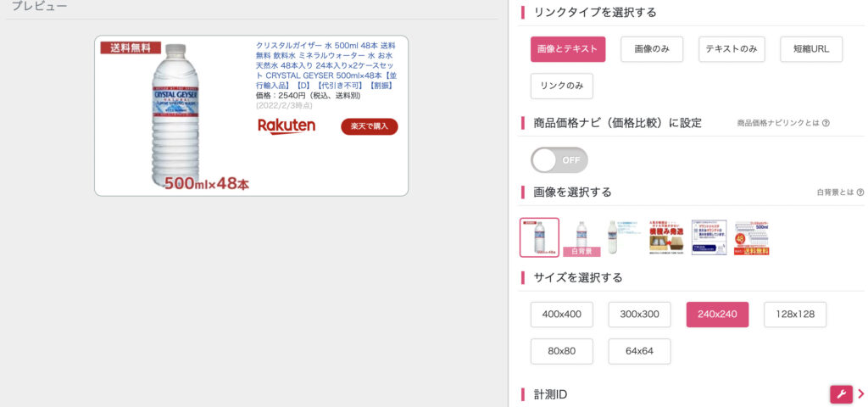Click the リンクタイプを選択する heading
The height and width of the screenshot is (407, 868).
click(595, 12)
